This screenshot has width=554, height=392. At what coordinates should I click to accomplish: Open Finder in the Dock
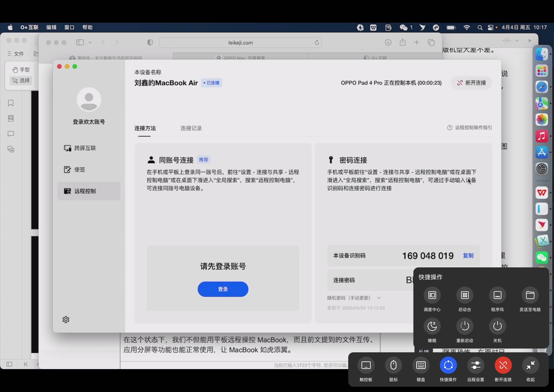pyautogui.click(x=542, y=54)
